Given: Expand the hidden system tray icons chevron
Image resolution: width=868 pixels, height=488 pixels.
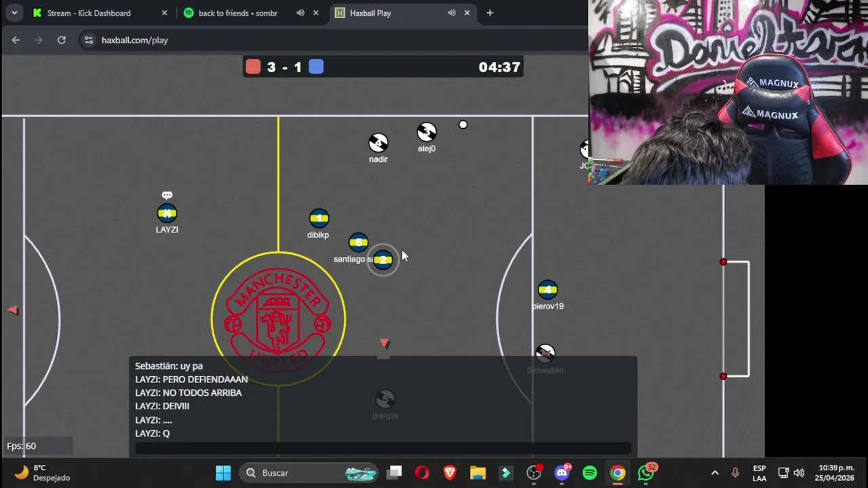Looking at the screenshot, I should [715, 472].
